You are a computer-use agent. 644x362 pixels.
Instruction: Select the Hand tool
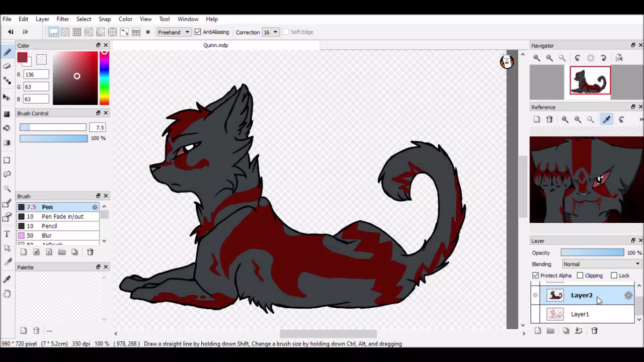pyautogui.click(x=7, y=293)
